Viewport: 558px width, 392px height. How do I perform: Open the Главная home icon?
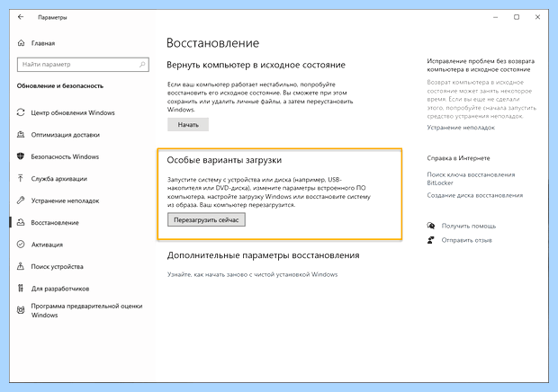click(x=21, y=43)
